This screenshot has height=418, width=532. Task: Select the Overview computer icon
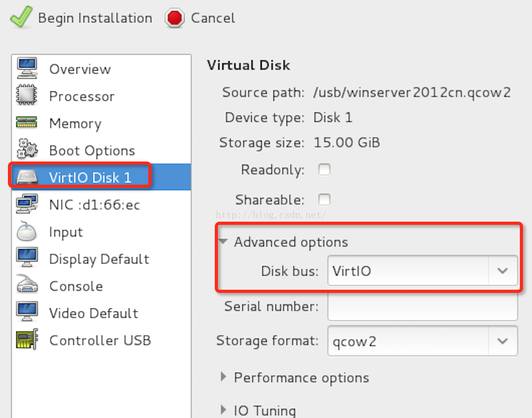tap(27, 68)
